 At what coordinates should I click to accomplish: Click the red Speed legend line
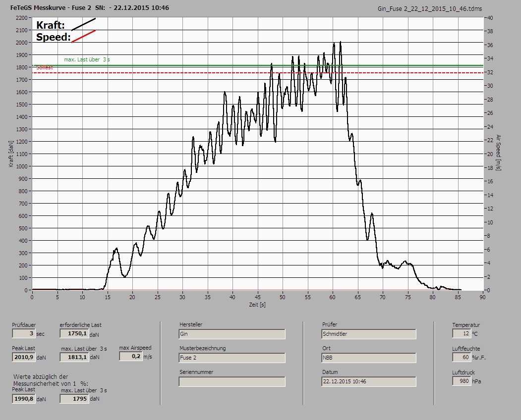[83, 36]
